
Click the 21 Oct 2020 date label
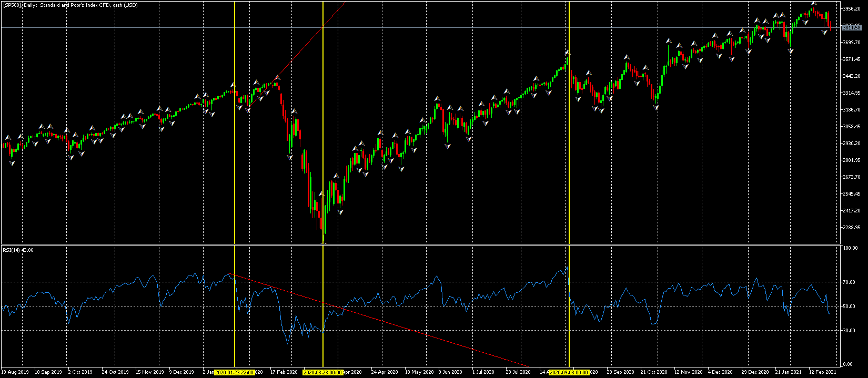point(654,372)
